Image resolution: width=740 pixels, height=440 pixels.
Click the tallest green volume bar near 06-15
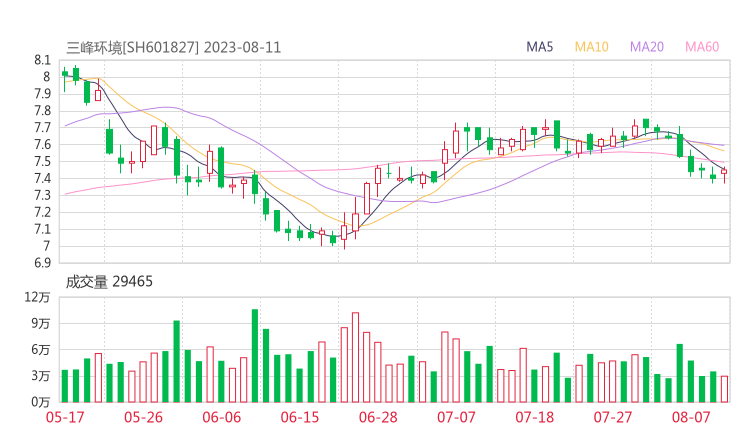click(255, 355)
